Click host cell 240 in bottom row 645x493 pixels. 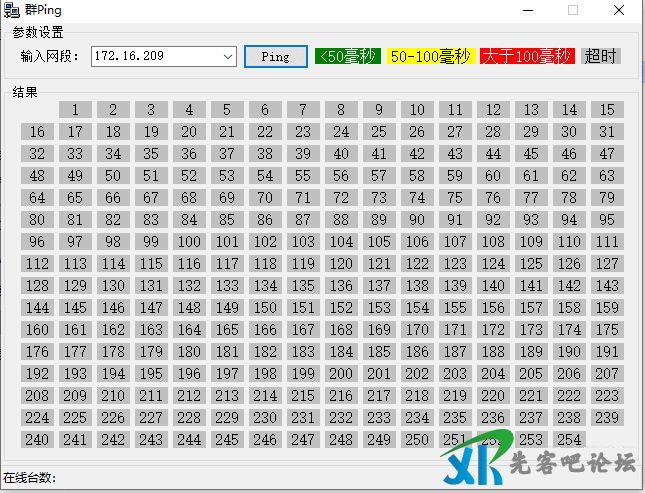coord(38,440)
